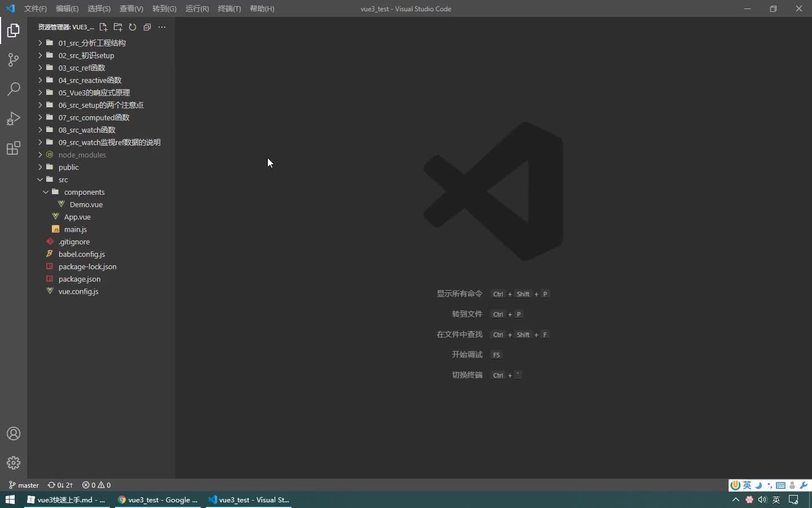Synchronize changes in status bar

60,485
